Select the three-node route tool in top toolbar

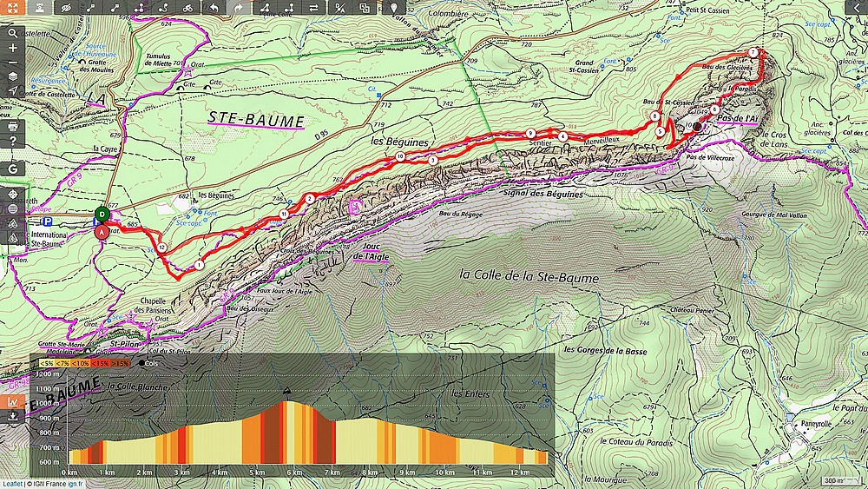click(138, 7)
